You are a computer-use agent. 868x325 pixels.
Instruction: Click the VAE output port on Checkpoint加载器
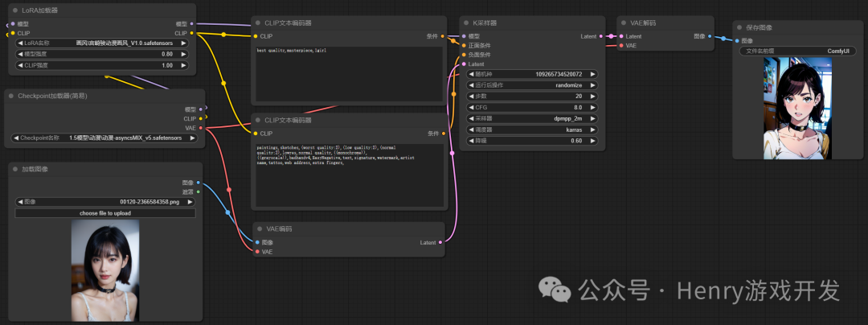(200, 128)
